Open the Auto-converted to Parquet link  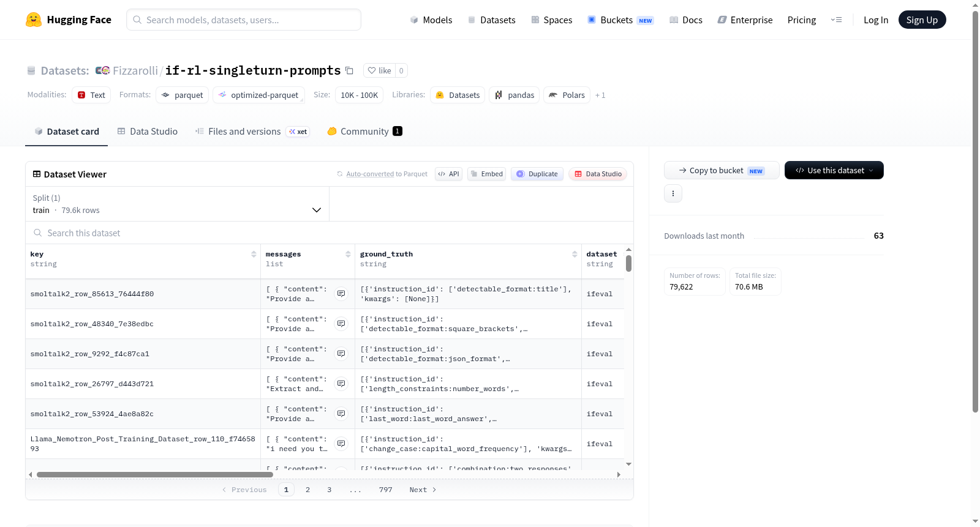(x=370, y=174)
